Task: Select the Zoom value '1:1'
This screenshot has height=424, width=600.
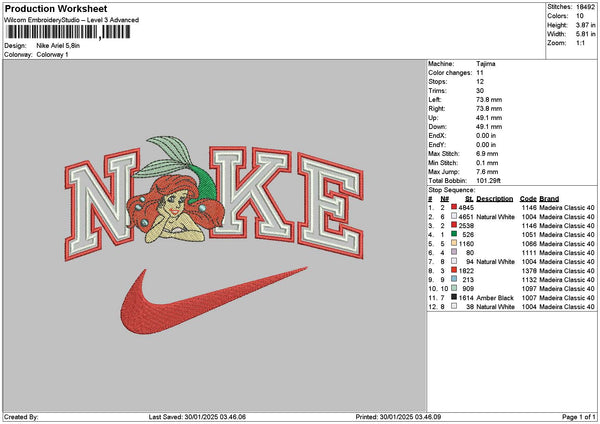Action: (x=580, y=43)
